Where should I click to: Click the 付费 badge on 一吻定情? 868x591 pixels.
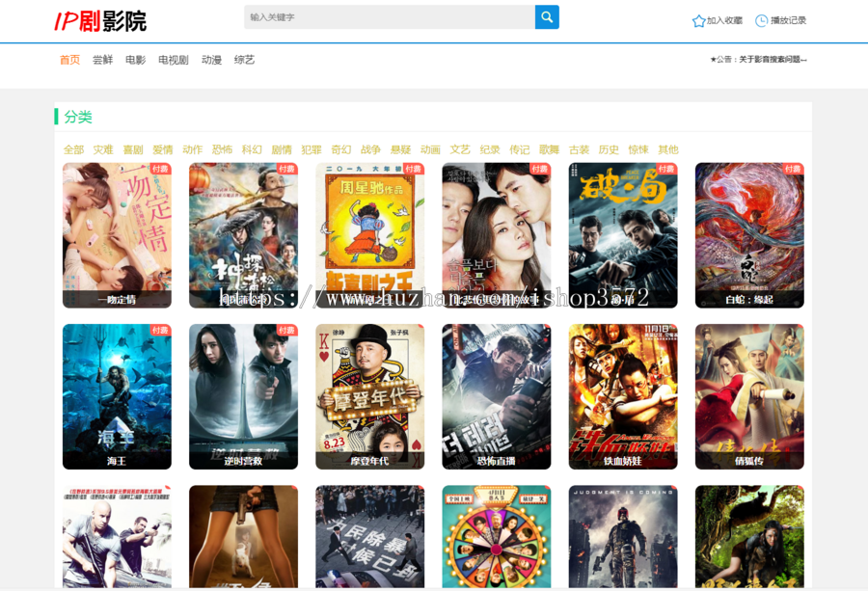point(160,169)
